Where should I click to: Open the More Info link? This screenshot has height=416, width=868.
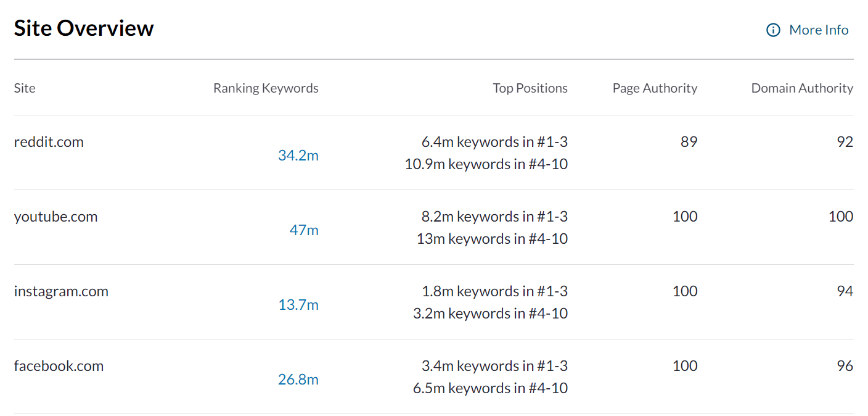tap(819, 30)
